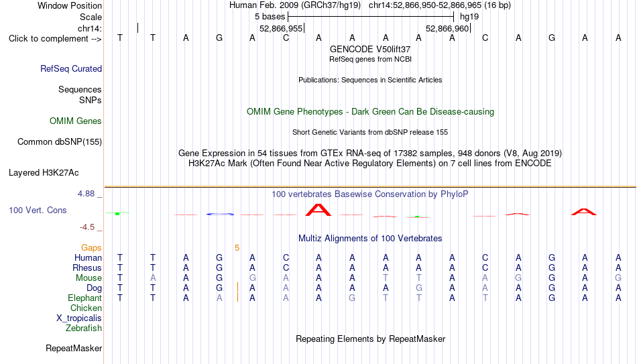Select the Mouse species label

click(x=89, y=278)
